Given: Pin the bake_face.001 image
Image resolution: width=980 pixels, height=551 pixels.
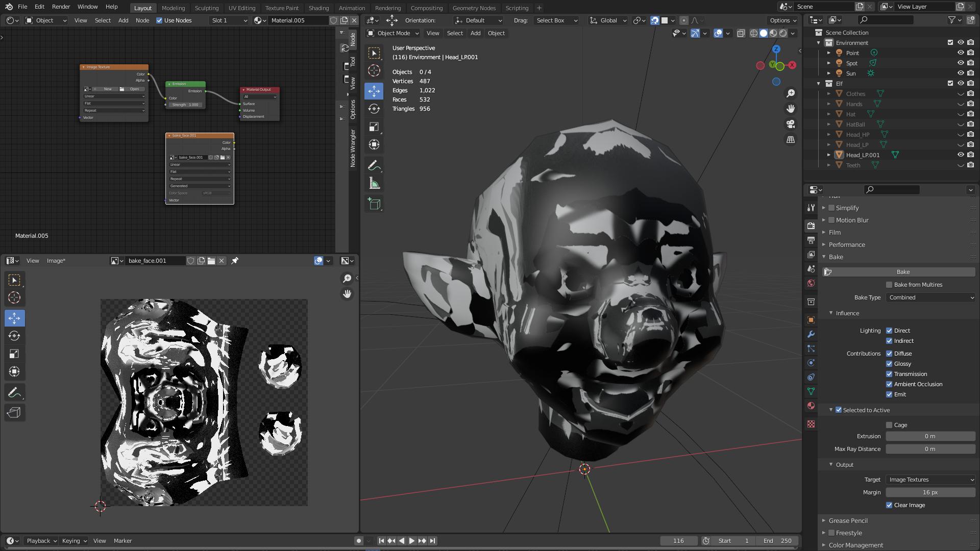Looking at the screenshot, I should tap(235, 261).
